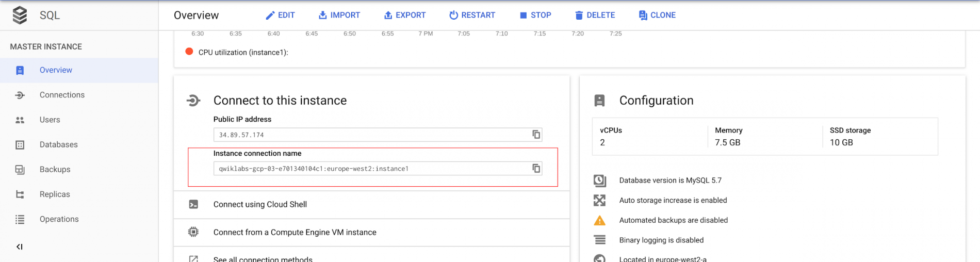
Task: Click the IMPORT button
Action: pyautogui.click(x=339, y=15)
